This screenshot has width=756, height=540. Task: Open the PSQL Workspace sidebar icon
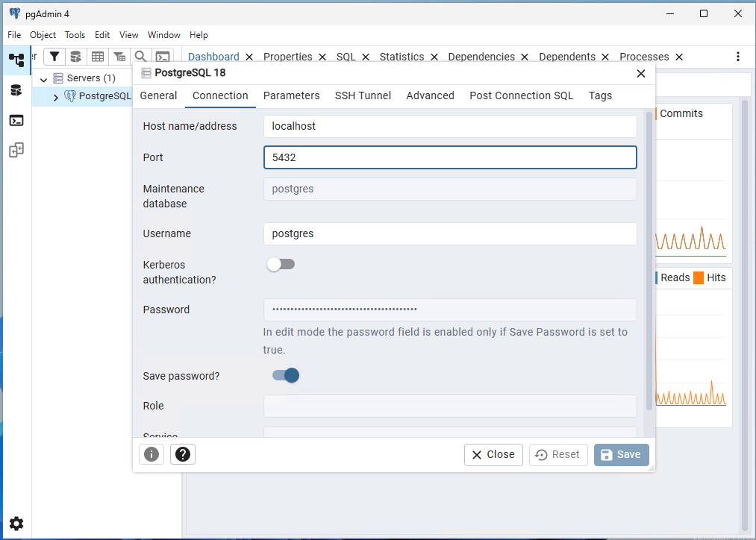pos(16,120)
